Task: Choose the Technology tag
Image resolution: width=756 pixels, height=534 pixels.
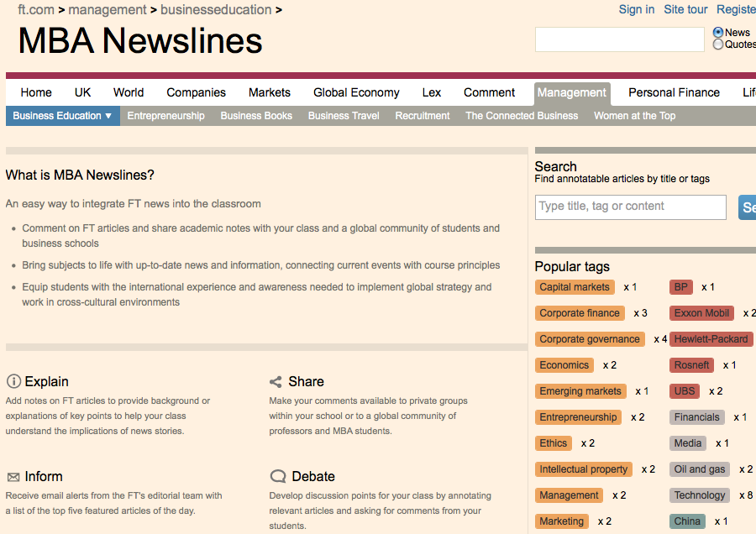Action: click(699, 495)
